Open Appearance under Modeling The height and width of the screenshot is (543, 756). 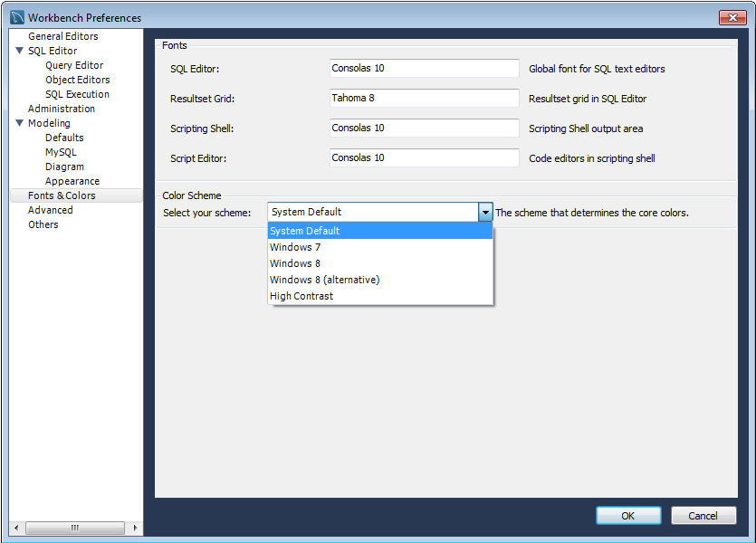(72, 181)
